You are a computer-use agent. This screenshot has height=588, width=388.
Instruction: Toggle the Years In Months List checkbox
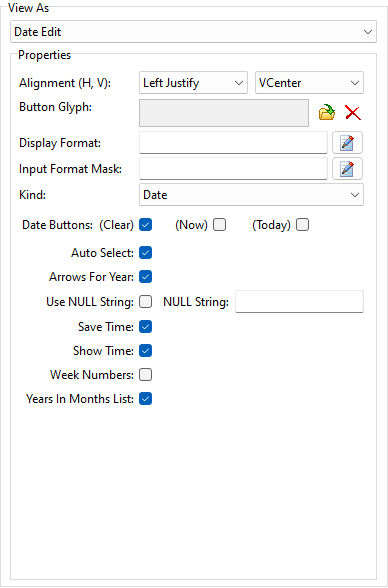point(145,399)
